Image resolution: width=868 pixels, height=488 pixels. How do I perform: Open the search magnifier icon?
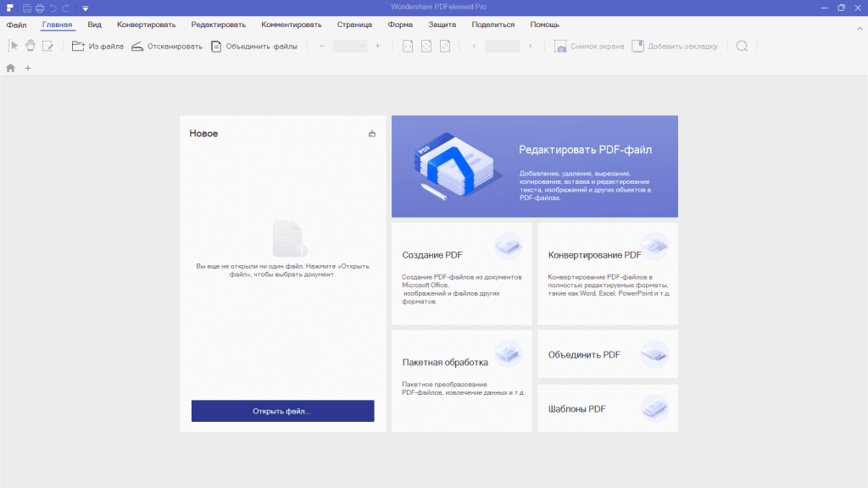(742, 47)
